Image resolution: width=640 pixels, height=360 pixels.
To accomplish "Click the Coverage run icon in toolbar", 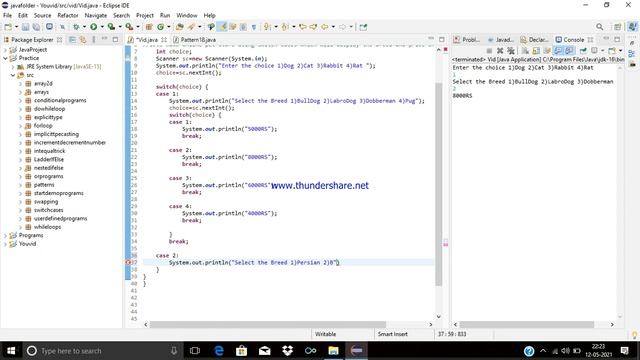I will 111,27.
